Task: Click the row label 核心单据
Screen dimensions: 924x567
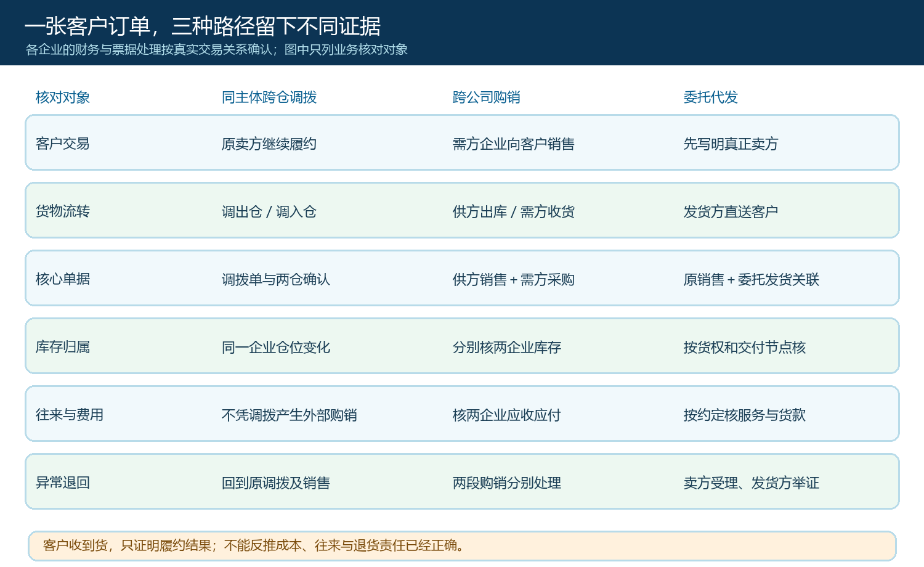Action: point(63,279)
